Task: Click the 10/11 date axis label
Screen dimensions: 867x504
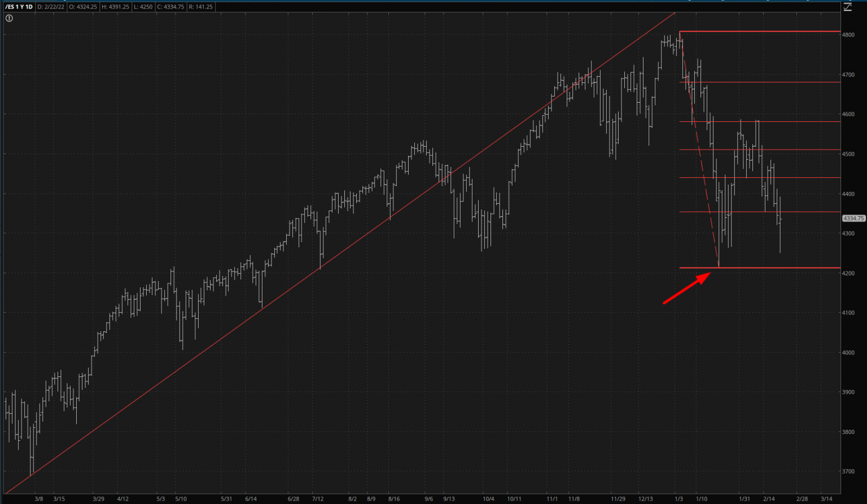Action: [x=514, y=499]
